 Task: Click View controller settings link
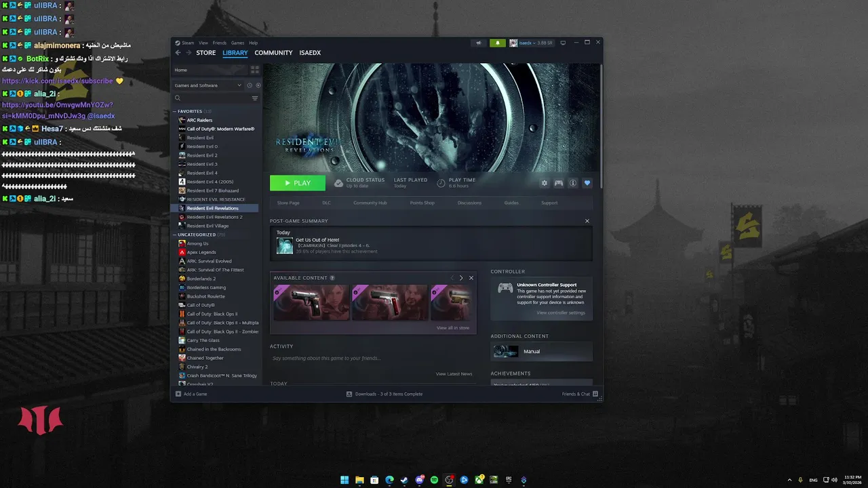(x=561, y=312)
